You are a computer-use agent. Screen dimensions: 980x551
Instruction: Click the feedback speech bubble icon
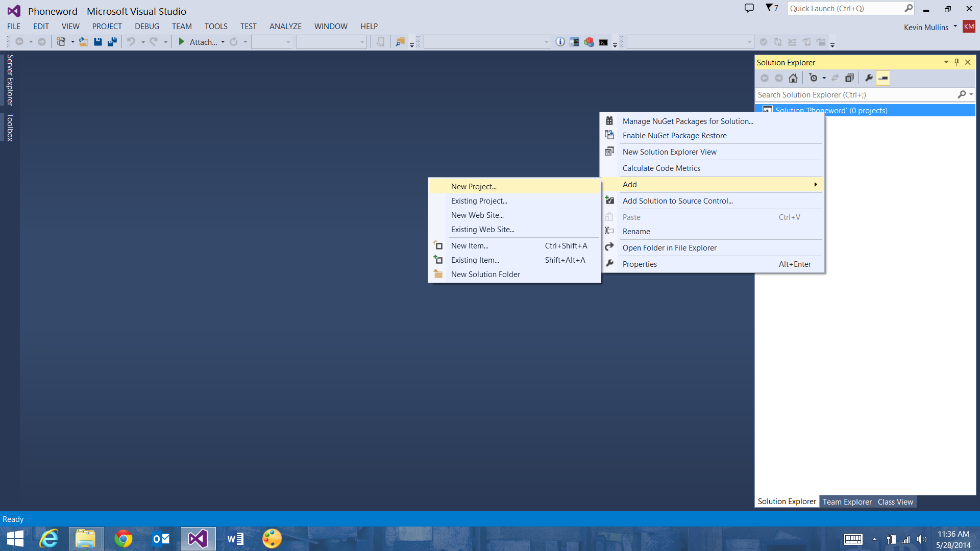(x=749, y=8)
